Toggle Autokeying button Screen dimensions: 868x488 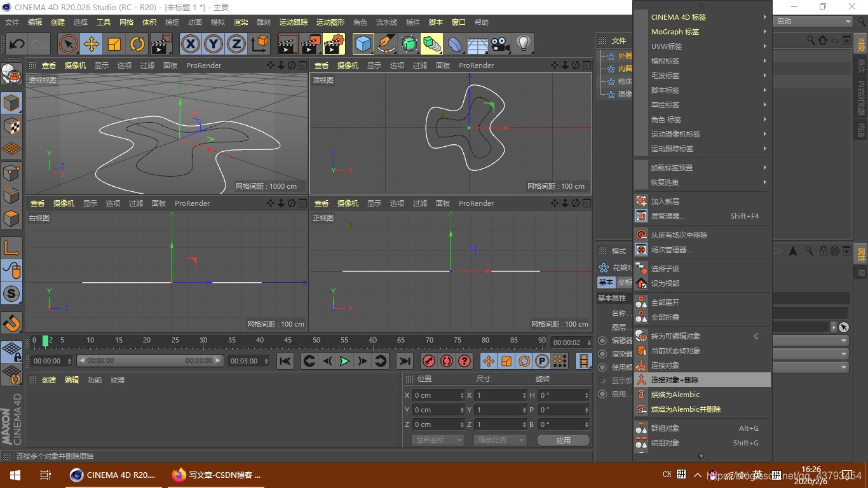point(447,361)
